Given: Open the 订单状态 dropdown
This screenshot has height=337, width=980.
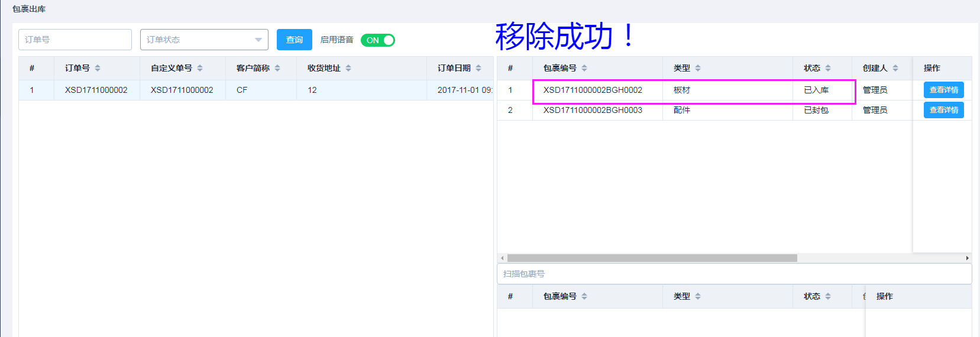Looking at the screenshot, I should pos(204,40).
